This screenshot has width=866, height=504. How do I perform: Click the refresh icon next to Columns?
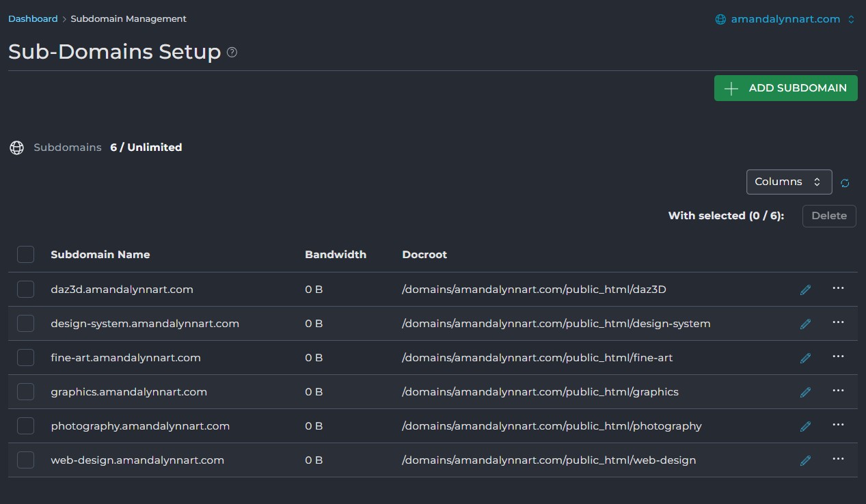(x=845, y=183)
